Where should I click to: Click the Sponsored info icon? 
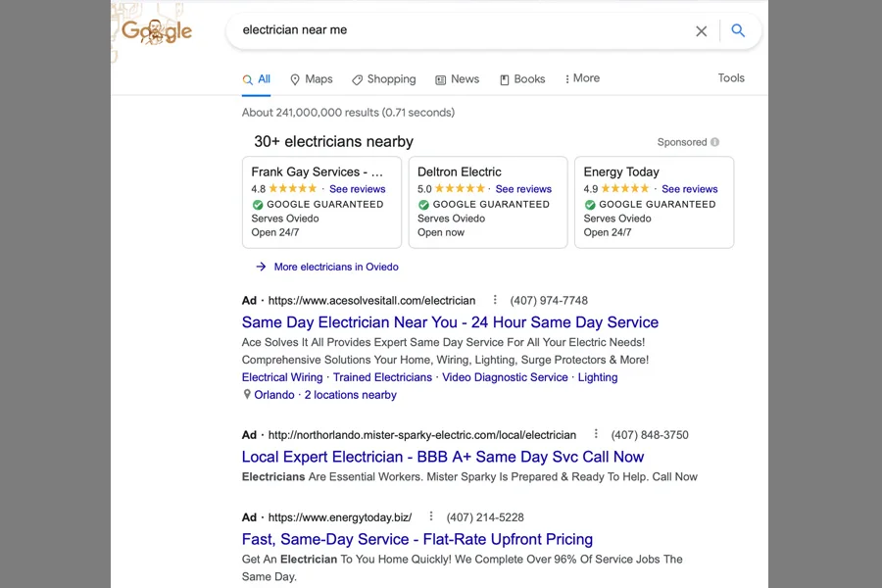click(x=714, y=142)
